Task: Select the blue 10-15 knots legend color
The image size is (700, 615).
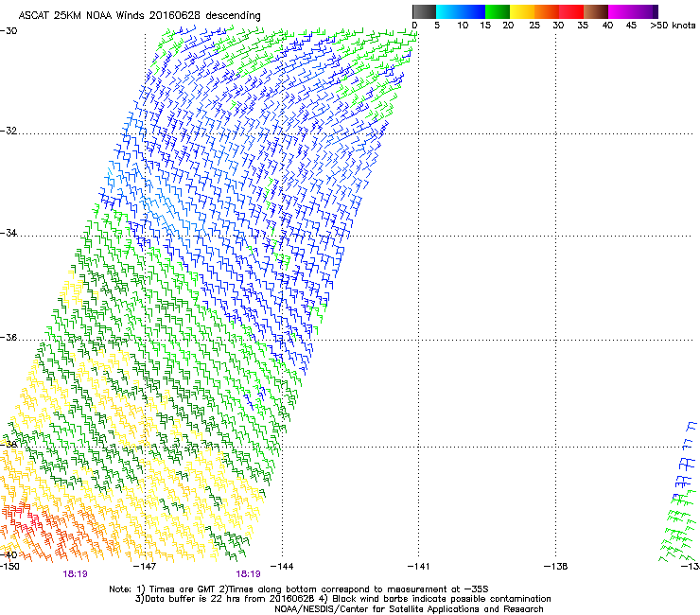Action: point(473,11)
